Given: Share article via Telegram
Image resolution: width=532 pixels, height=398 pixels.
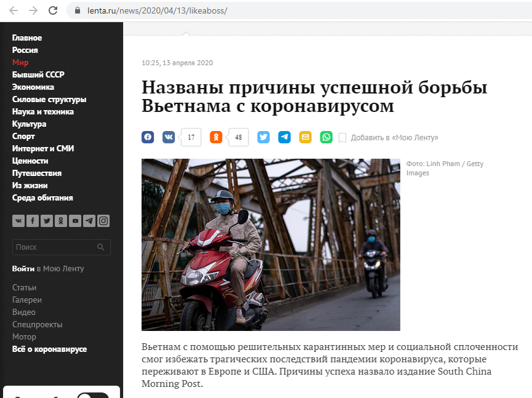Looking at the screenshot, I should click(x=284, y=137).
